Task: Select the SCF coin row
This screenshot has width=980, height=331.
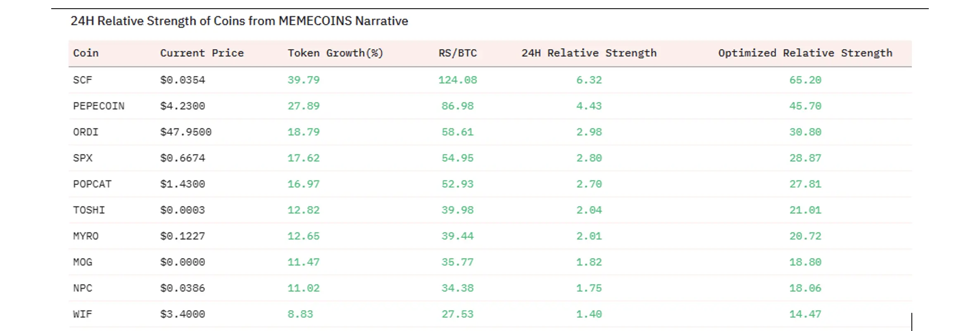Action: coord(83,80)
